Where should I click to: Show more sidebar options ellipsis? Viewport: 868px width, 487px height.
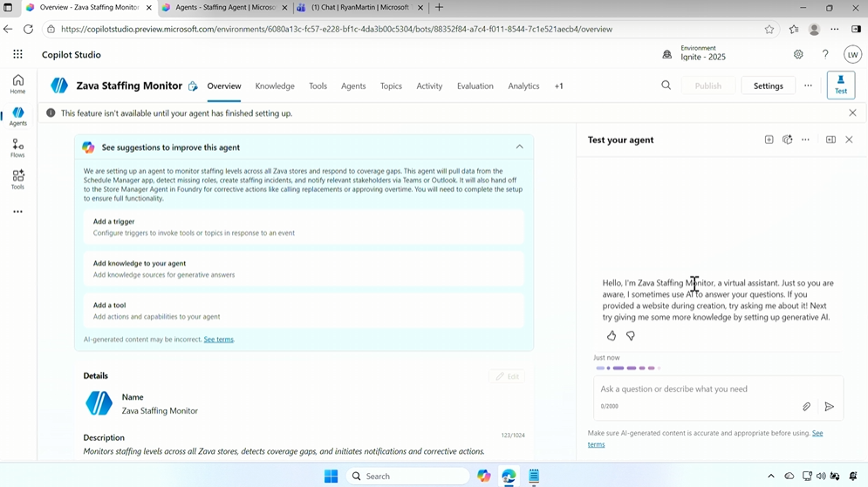[17, 211]
